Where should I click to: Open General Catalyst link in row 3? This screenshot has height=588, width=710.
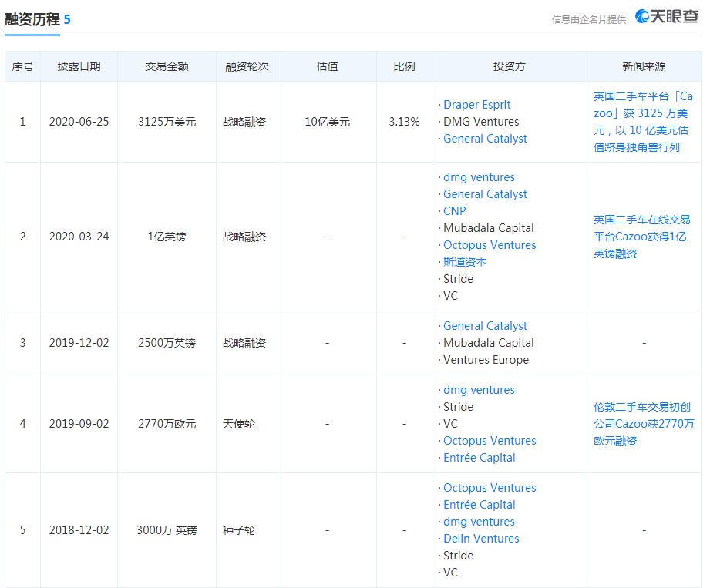click(485, 326)
